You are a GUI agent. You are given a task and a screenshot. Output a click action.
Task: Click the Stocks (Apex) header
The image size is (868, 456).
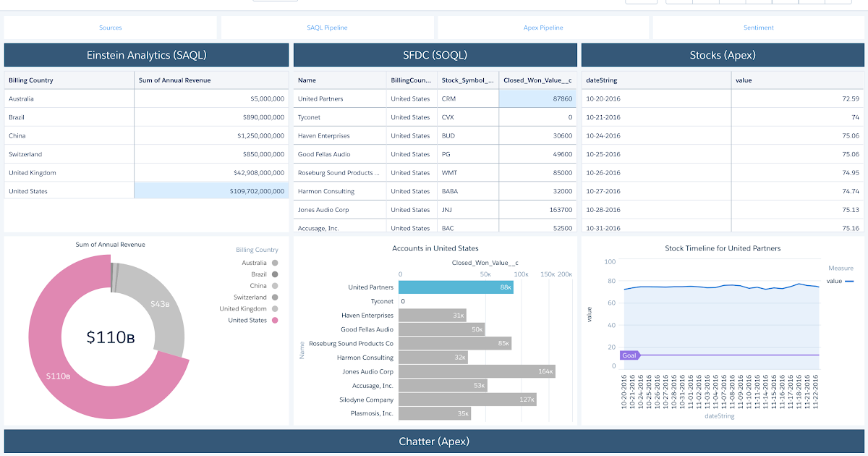pos(723,55)
